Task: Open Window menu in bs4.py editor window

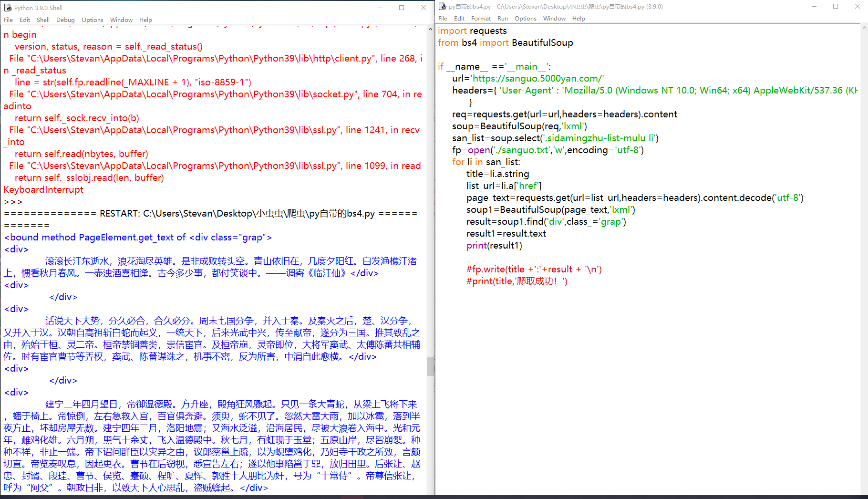Action: coord(554,19)
